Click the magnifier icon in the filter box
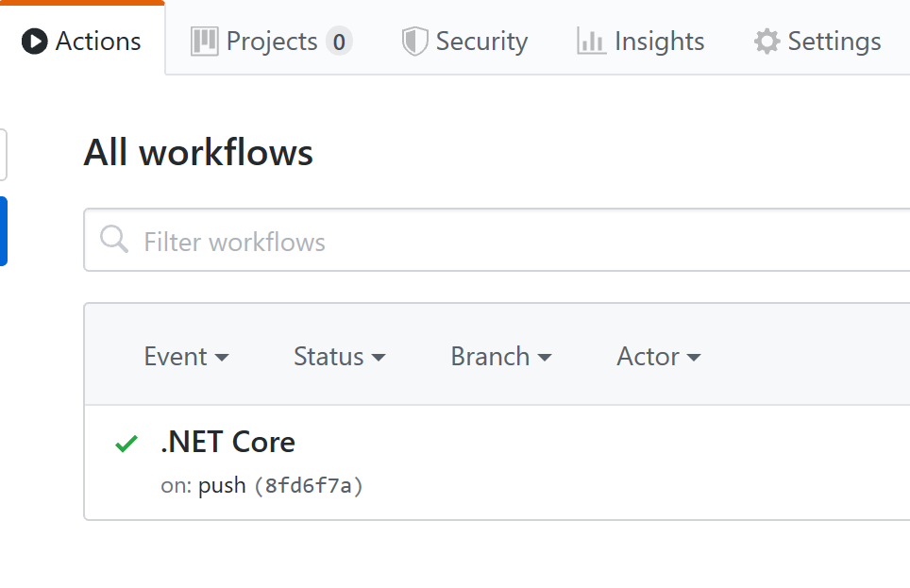The height and width of the screenshot is (588, 910). pos(114,240)
